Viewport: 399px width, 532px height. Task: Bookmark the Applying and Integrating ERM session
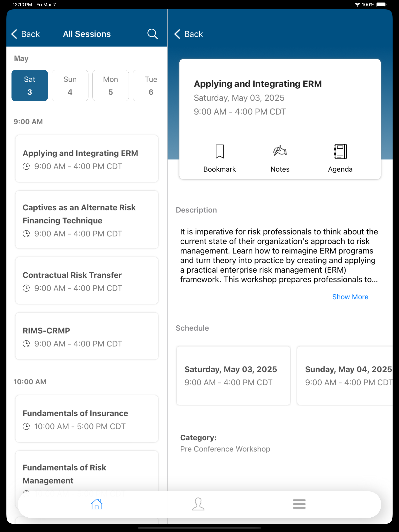point(220,158)
